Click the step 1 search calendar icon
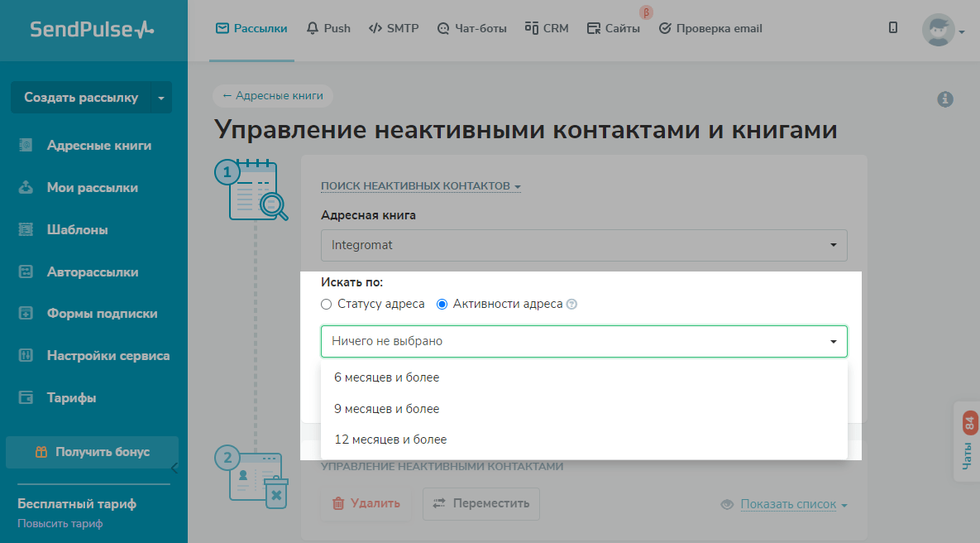The image size is (980, 543). click(x=255, y=190)
